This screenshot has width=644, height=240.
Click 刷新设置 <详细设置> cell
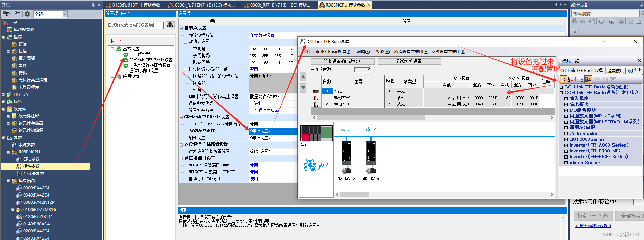273,138
